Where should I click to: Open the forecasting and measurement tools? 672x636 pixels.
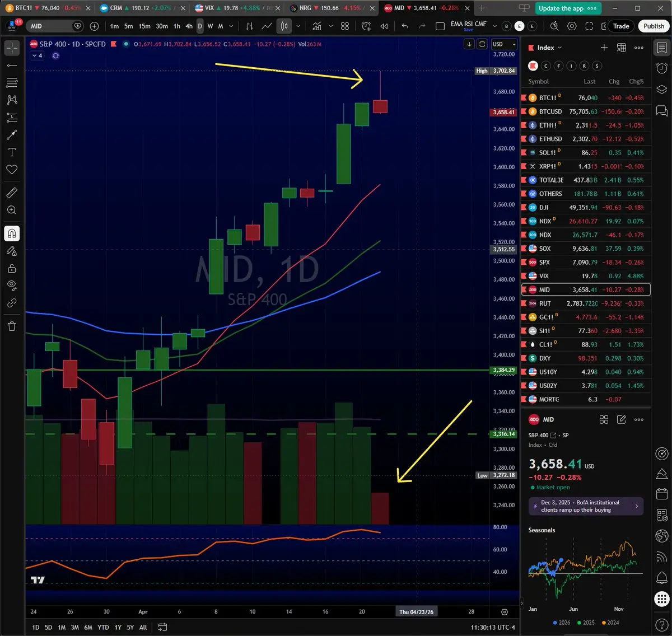point(12,118)
